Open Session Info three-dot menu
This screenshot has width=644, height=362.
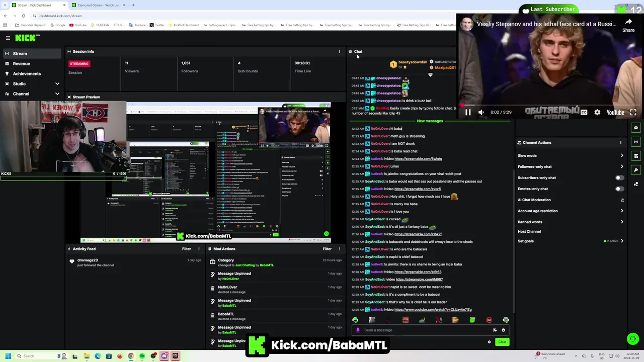[339, 51]
